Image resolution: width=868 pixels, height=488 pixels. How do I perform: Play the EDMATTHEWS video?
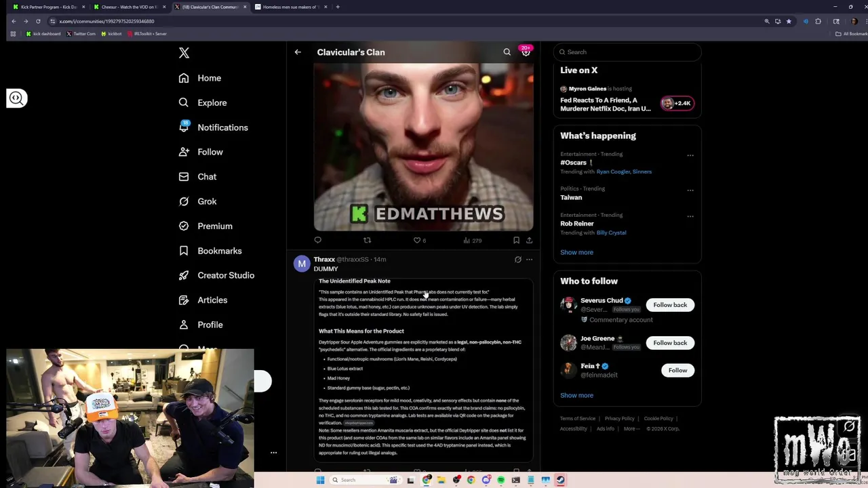[423, 147]
